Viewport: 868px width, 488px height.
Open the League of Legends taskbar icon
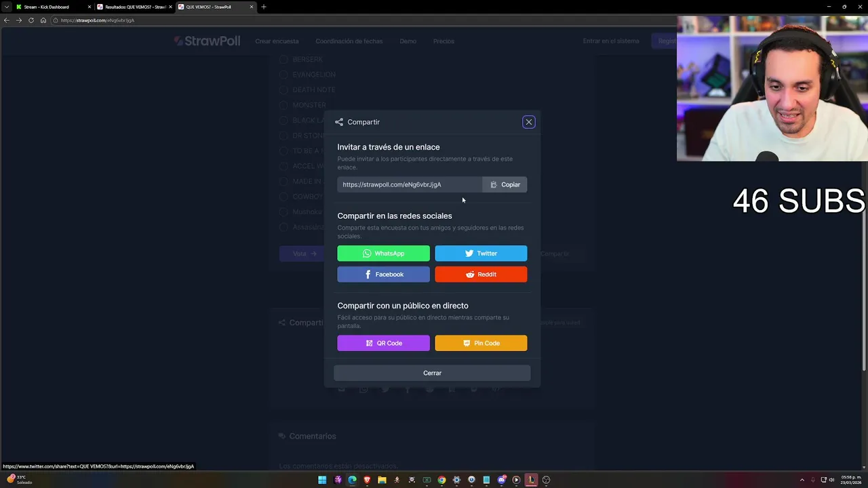click(531, 480)
